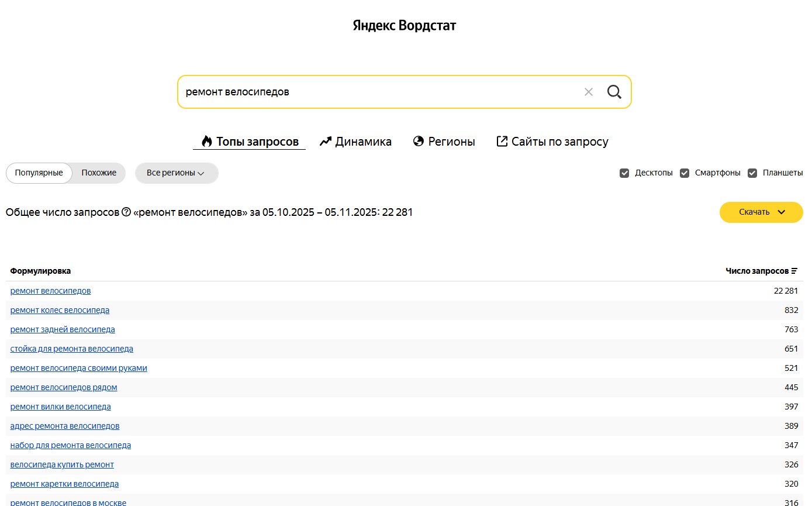
Task: Open the ремонт колес велосипеда link
Action: click(60, 310)
